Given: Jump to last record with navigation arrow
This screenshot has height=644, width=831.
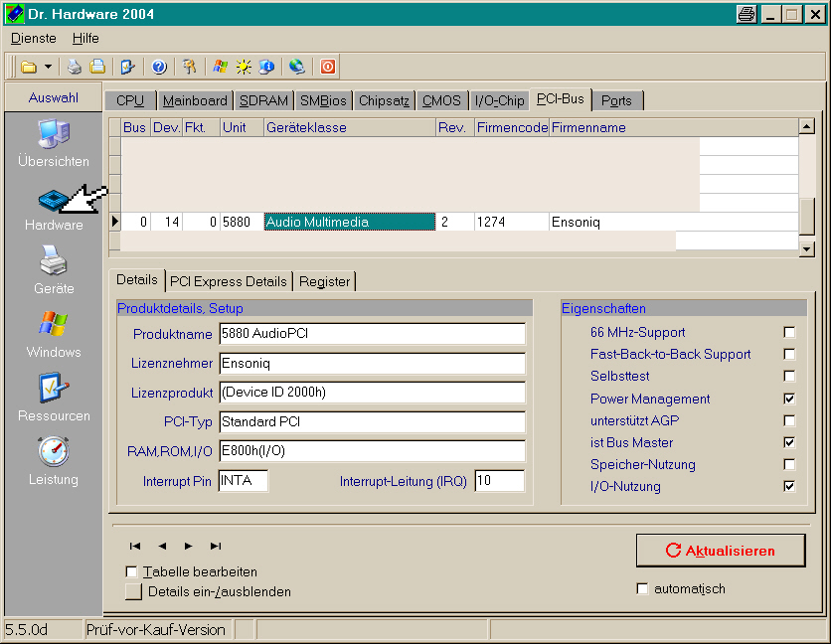Looking at the screenshot, I should click(x=215, y=546).
